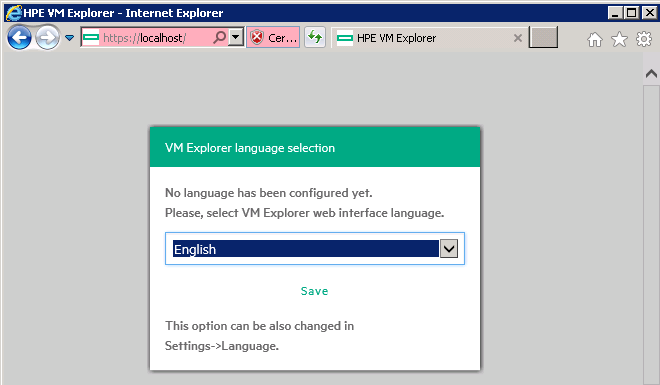The image size is (660, 385).
Task: Open the Certificate error shield warning
Action: (273, 37)
